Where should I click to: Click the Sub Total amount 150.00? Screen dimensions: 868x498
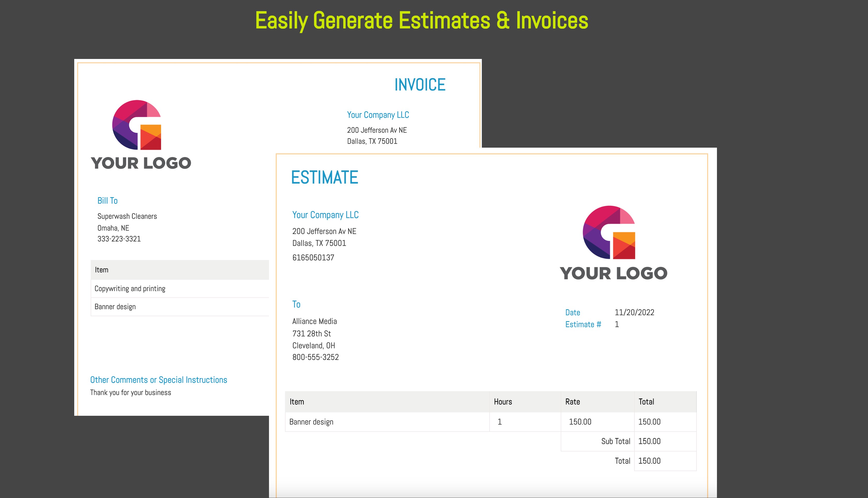tap(649, 441)
